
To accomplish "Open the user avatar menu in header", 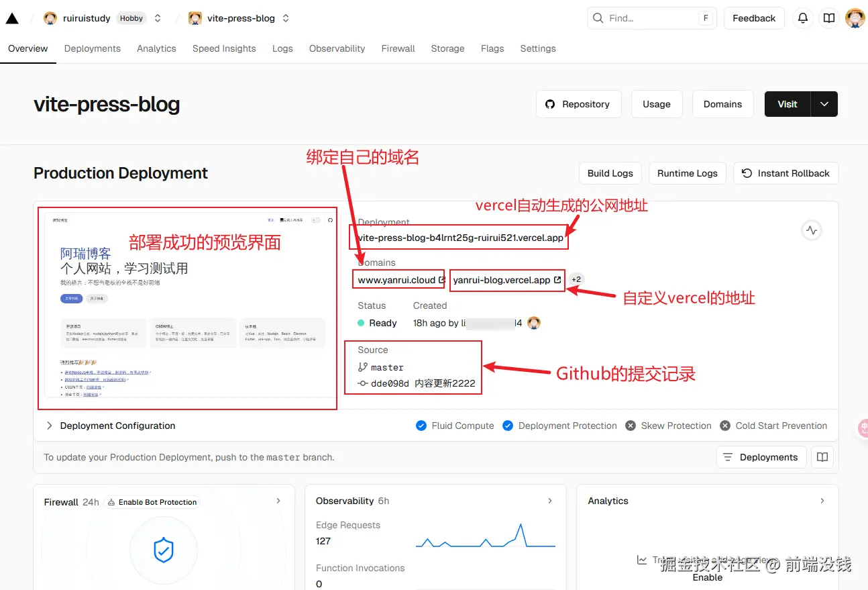I will point(855,18).
